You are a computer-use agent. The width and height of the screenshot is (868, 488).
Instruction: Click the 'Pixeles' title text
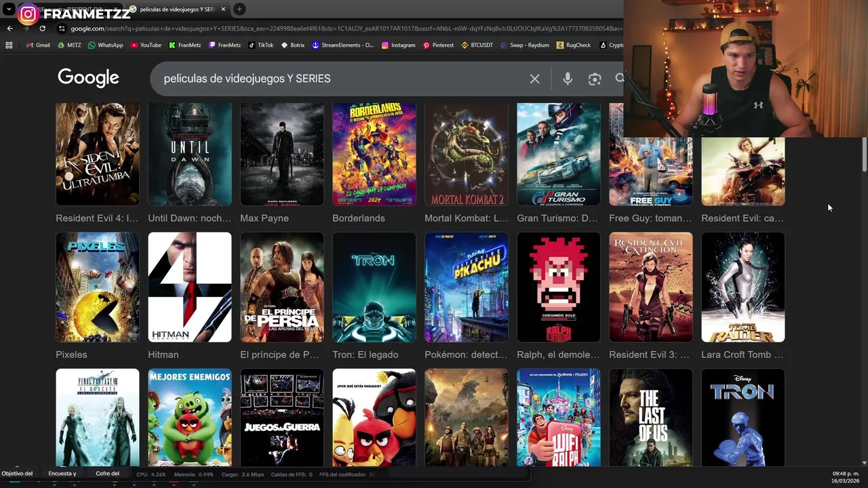tap(71, 354)
